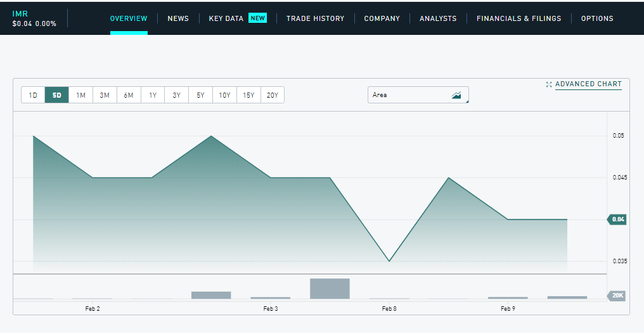Screen dimensions: 644x333
Task: Select the 3Y time range
Action: point(177,95)
